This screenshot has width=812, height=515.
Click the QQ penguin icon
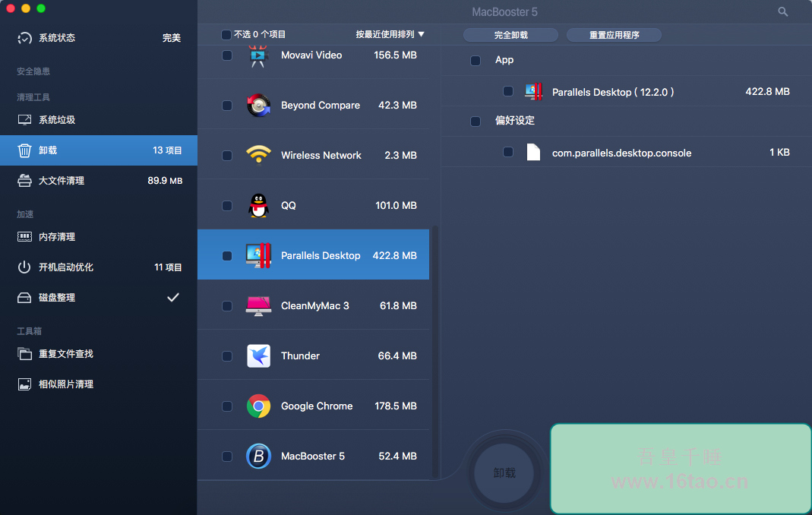(x=258, y=206)
